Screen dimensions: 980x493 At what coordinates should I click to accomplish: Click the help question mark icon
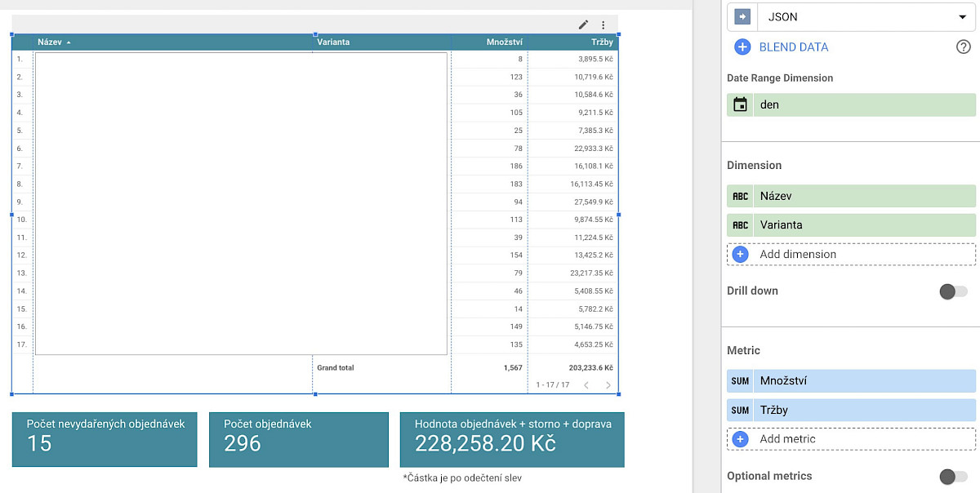(963, 47)
